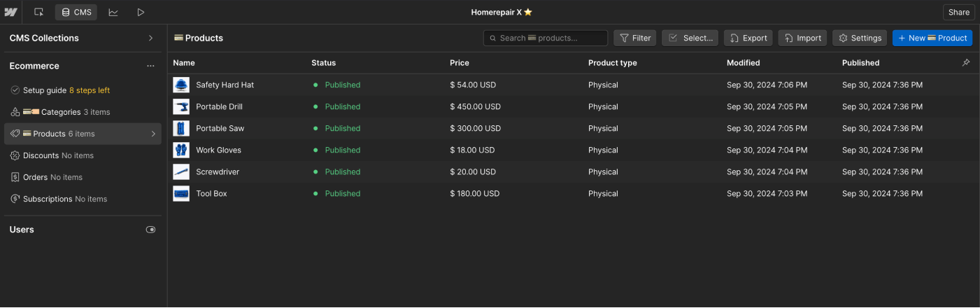Image resolution: width=980 pixels, height=308 pixels.
Task: Open Ecommerce three-dot options menu
Action: pos(150,66)
